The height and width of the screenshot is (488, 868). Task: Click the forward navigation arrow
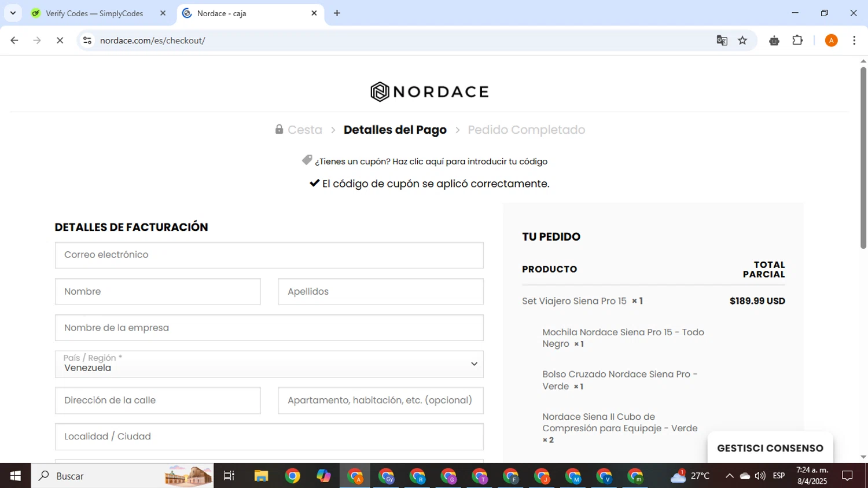[x=37, y=41]
